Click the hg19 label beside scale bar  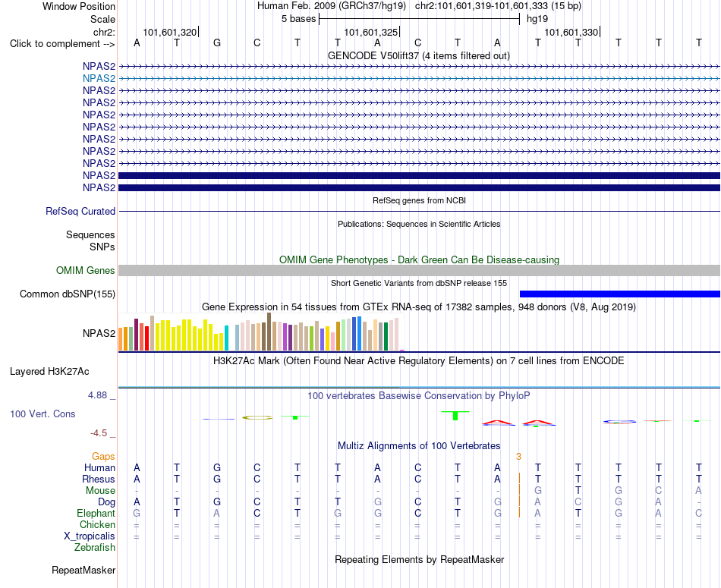click(537, 19)
